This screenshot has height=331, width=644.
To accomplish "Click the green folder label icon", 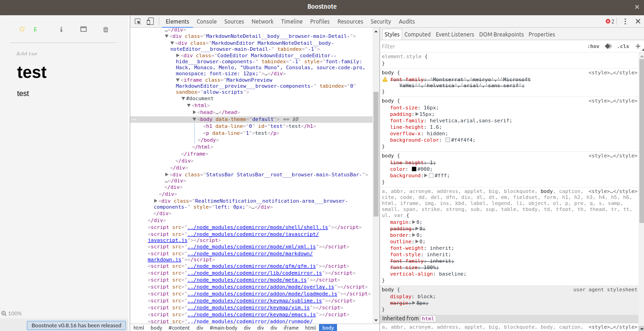I will 35,29.
